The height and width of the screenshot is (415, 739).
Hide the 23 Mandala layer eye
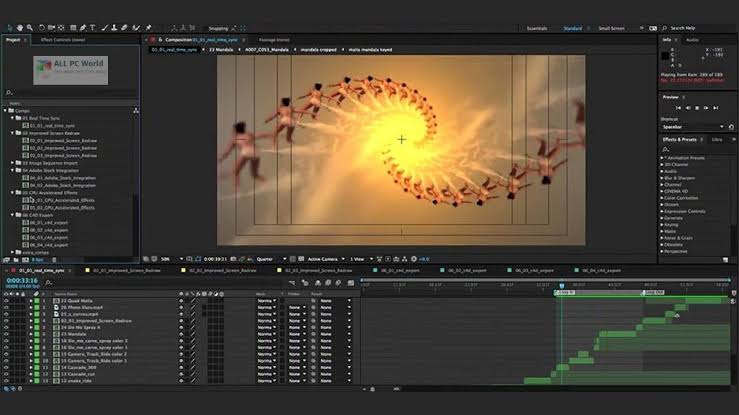pos(6,334)
